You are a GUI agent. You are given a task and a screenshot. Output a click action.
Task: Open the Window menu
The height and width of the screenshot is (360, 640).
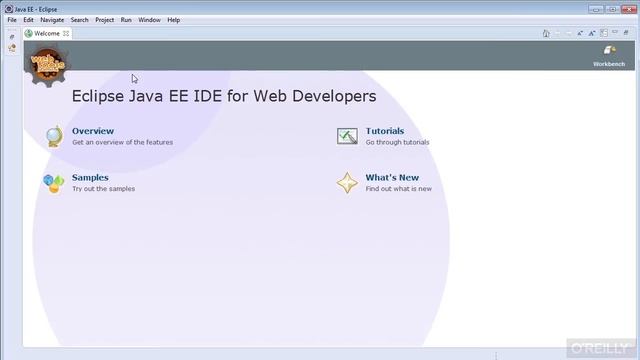coord(149,20)
